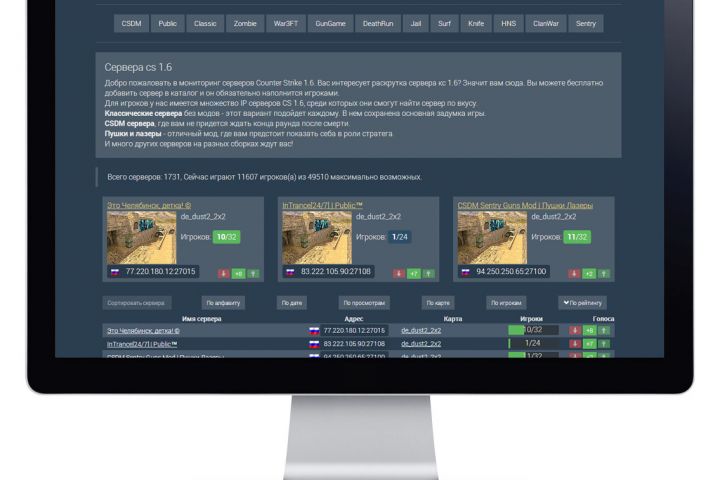Click the 1/24 players bar in the InTrance row
Viewport: 720px width, 480px height.
point(534,343)
